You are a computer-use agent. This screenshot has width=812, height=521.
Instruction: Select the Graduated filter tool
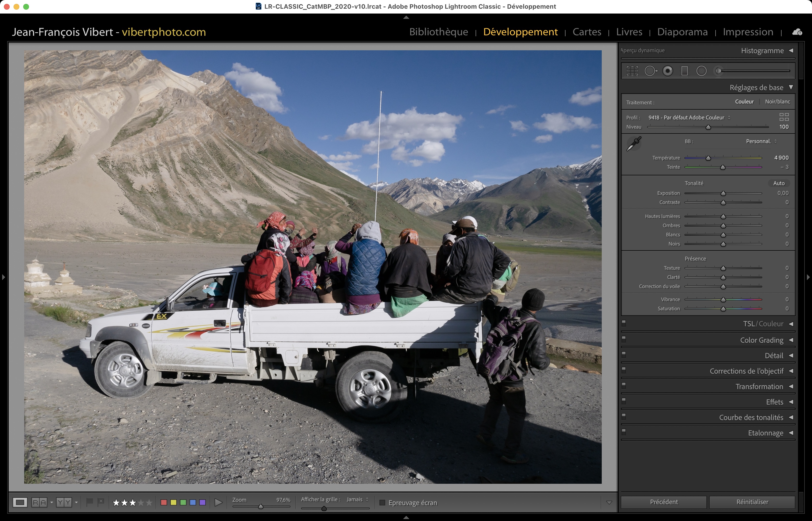[x=684, y=71]
